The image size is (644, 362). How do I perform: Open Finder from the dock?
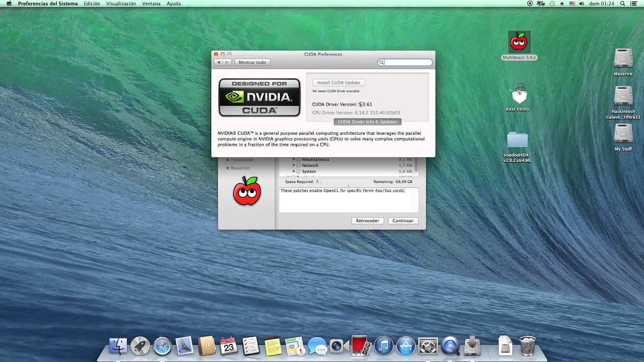click(x=118, y=345)
